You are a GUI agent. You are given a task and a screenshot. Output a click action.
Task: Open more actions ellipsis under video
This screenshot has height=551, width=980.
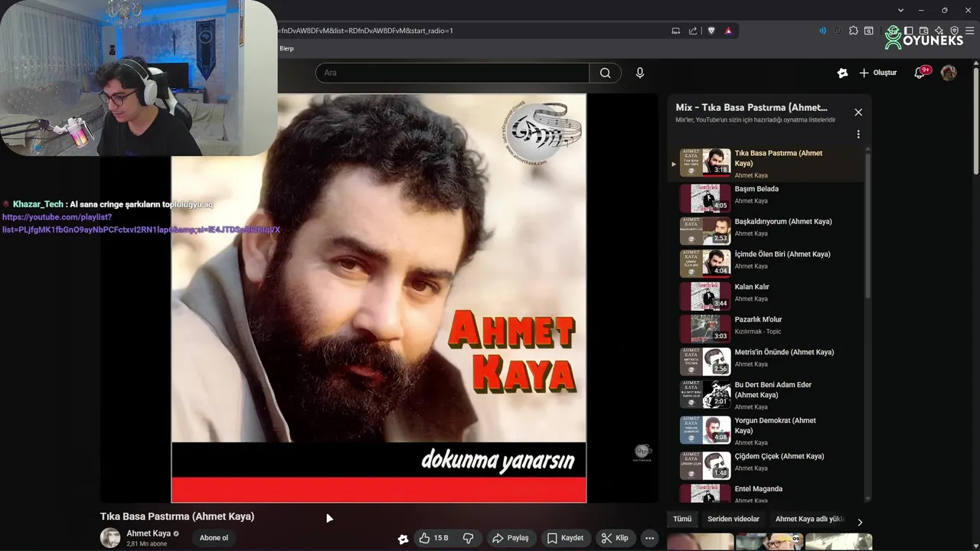(x=649, y=538)
